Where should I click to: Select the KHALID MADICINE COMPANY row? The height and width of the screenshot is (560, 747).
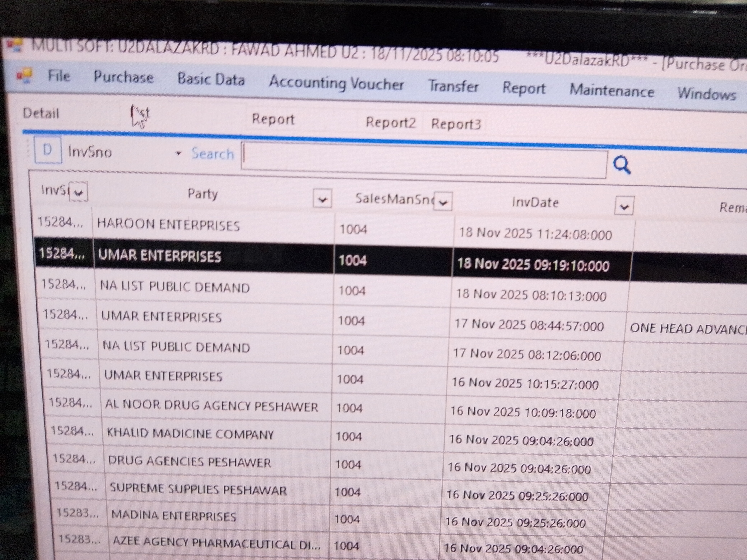point(190,434)
